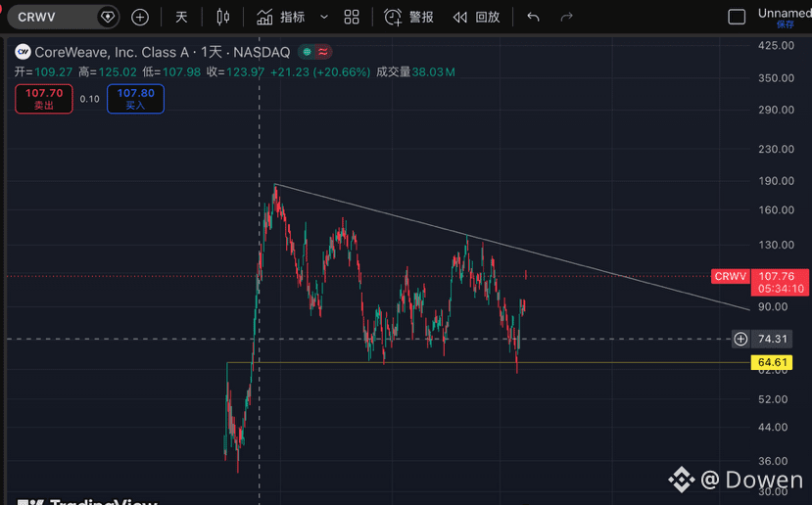Open the Unnamed layout name
The image size is (812, 505).
pyautogui.click(x=785, y=13)
